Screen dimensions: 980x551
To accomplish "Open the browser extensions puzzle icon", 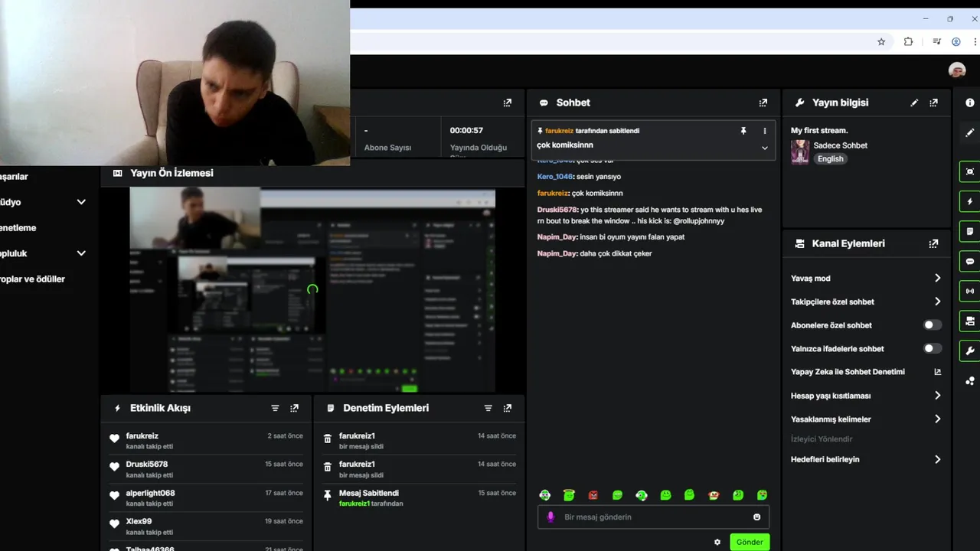I will pyautogui.click(x=908, y=42).
